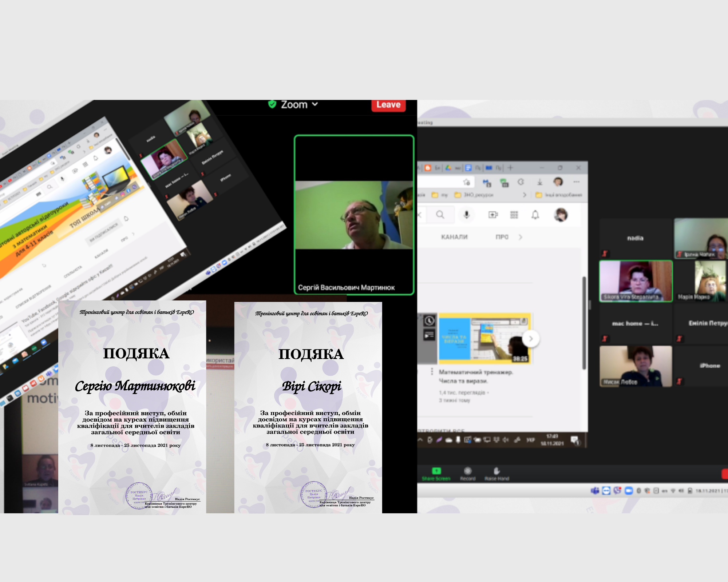
Task: Select the mac home participant tile
Action: pyautogui.click(x=636, y=323)
